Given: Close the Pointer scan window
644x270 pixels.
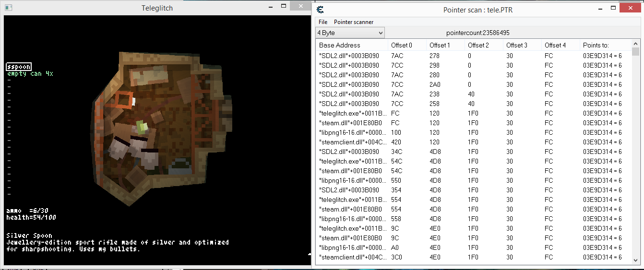Looking at the screenshot, I should pos(632,8).
